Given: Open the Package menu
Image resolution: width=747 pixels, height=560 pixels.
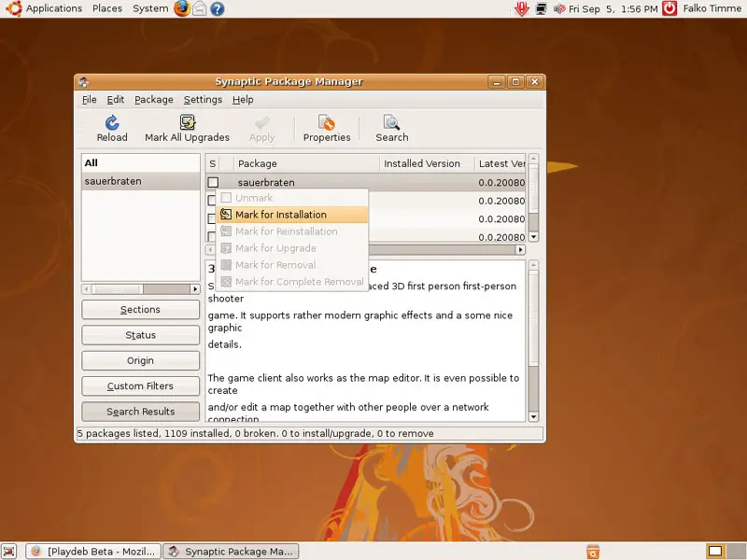Looking at the screenshot, I should (x=154, y=100).
